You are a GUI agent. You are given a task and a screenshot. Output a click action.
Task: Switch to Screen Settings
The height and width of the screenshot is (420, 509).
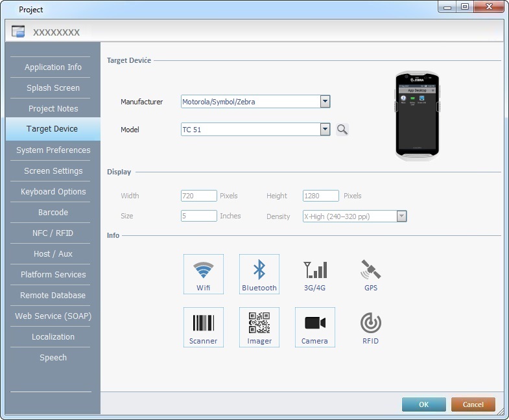53,171
